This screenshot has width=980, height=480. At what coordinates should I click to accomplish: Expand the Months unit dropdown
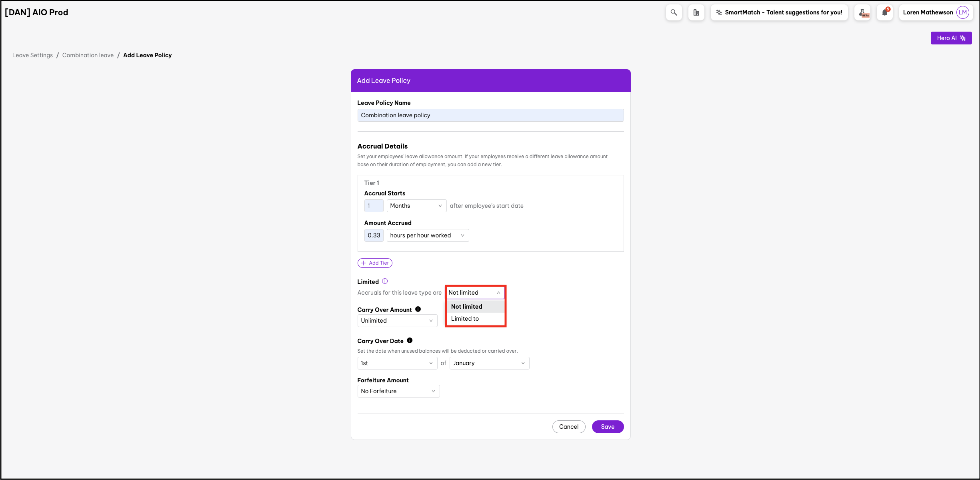[x=416, y=206]
